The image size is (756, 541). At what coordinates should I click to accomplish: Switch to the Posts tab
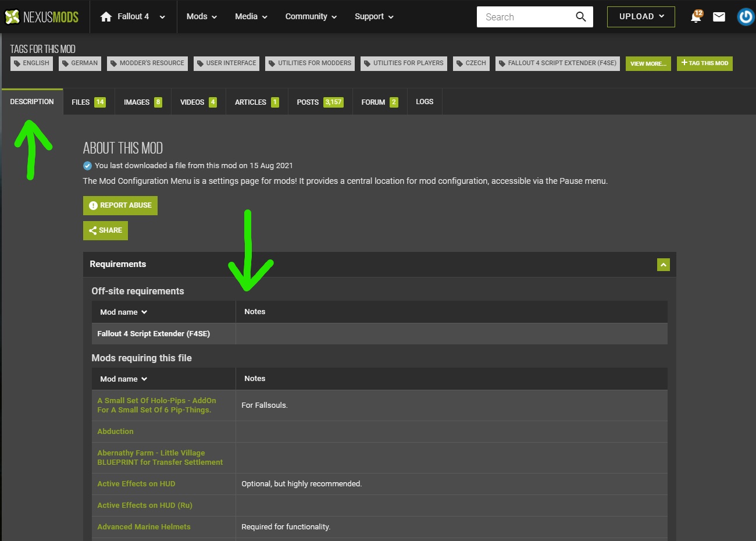(x=320, y=102)
